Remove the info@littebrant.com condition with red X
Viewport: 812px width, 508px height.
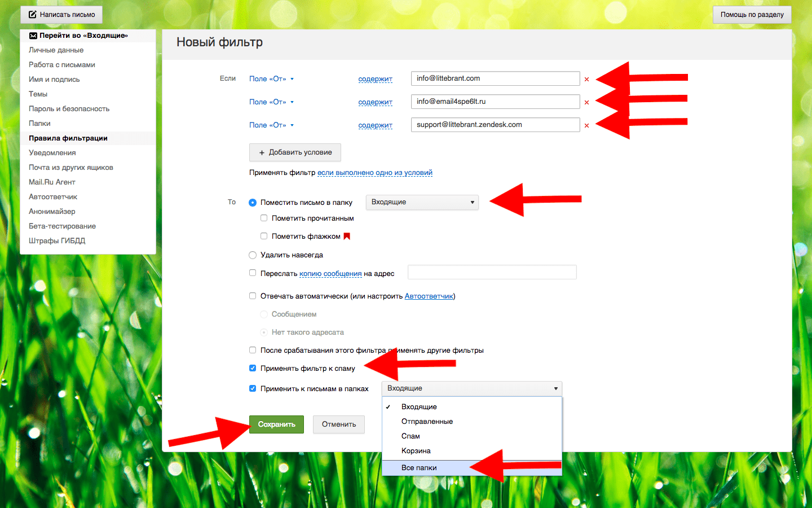pos(586,80)
